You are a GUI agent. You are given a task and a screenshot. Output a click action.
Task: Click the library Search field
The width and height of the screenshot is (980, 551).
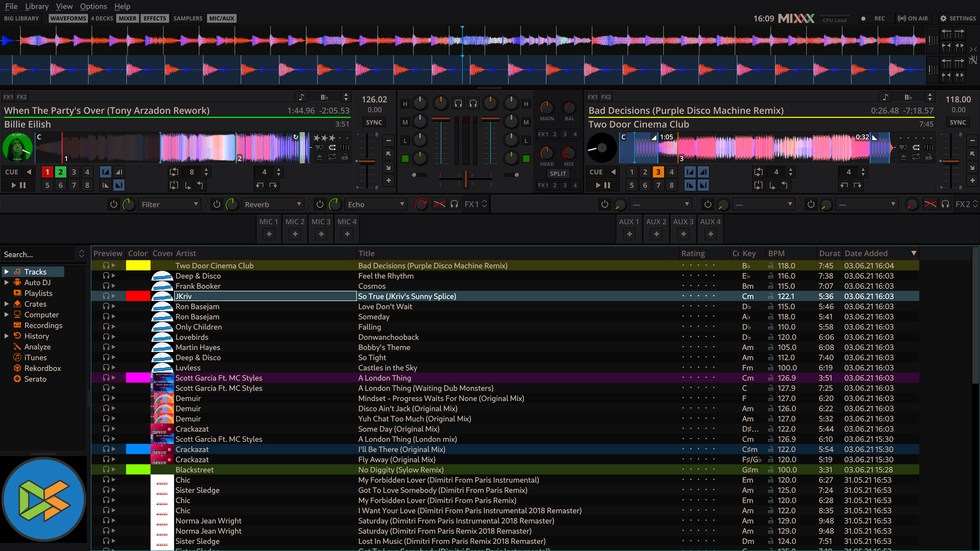38,254
